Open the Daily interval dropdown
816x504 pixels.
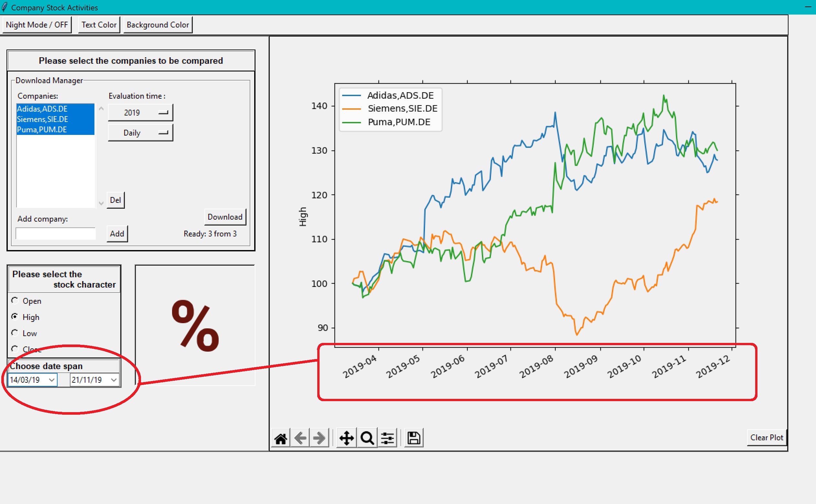[x=140, y=133]
